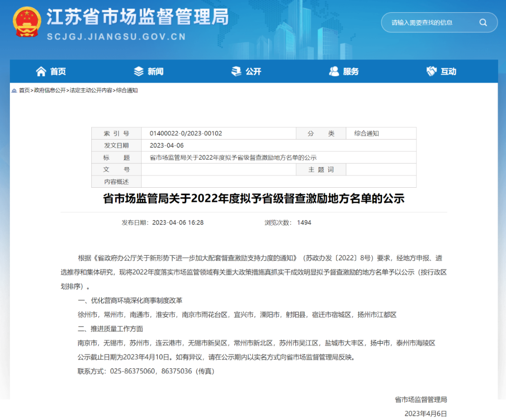The width and height of the screenshot is (506, 420).
Task: Click the bold article headline text
Action: click(253, 199)
